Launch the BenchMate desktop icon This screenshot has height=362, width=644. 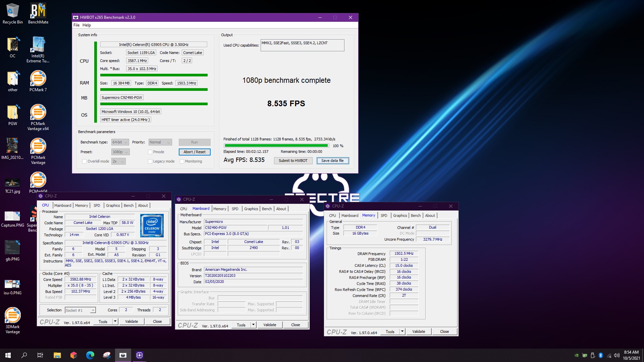(38, 14)
